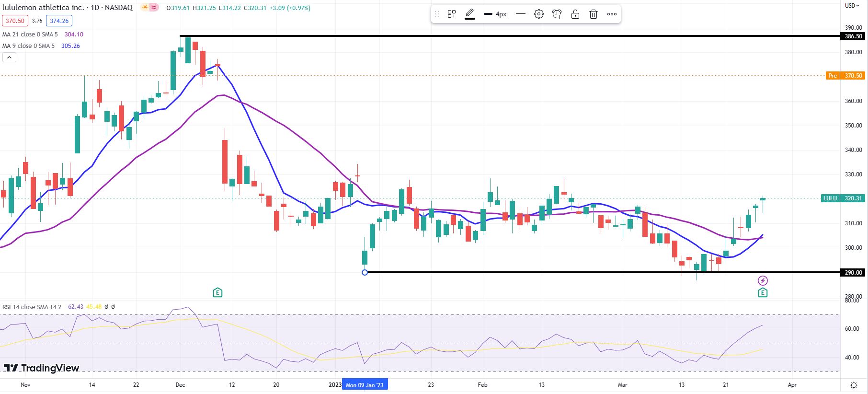The height and width of the screenshot is (394, 868).
Task: Click the lululemon athletica inc. symbol title
Action: 44,8
